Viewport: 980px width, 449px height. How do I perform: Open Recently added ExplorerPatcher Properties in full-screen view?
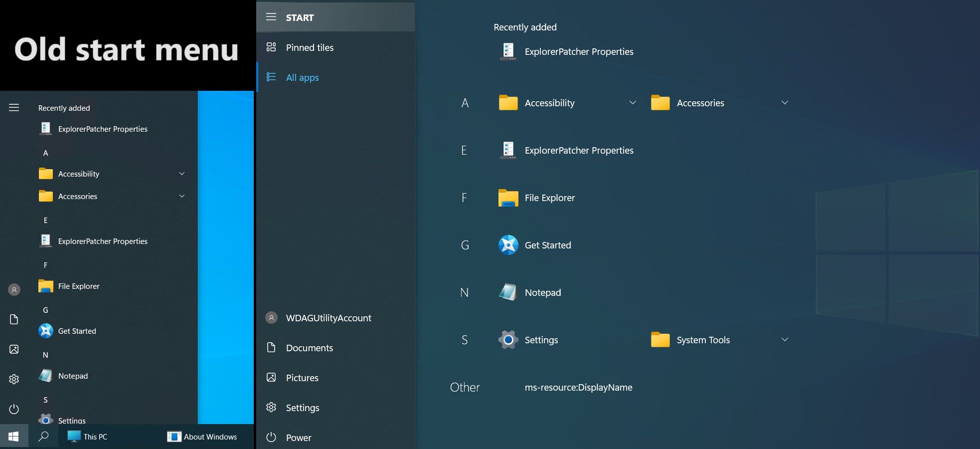(x=566, y=51)
